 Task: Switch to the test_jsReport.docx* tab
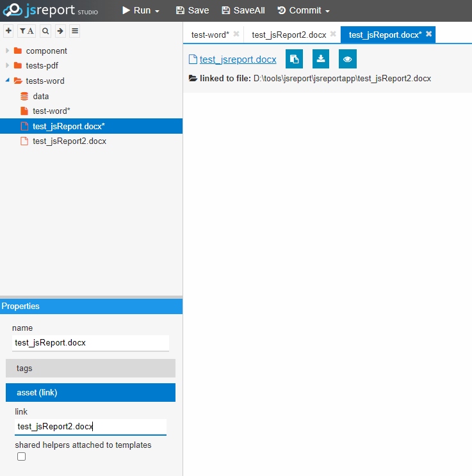tap(385, 35)
